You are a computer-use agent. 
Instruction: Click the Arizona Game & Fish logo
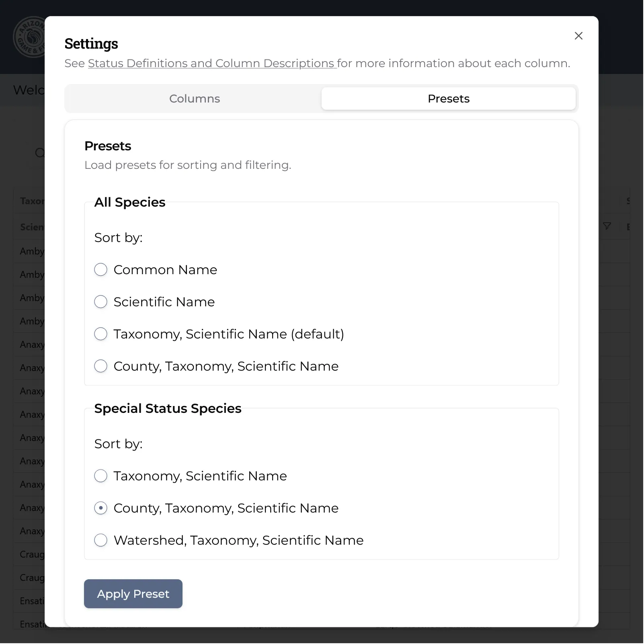29,37
